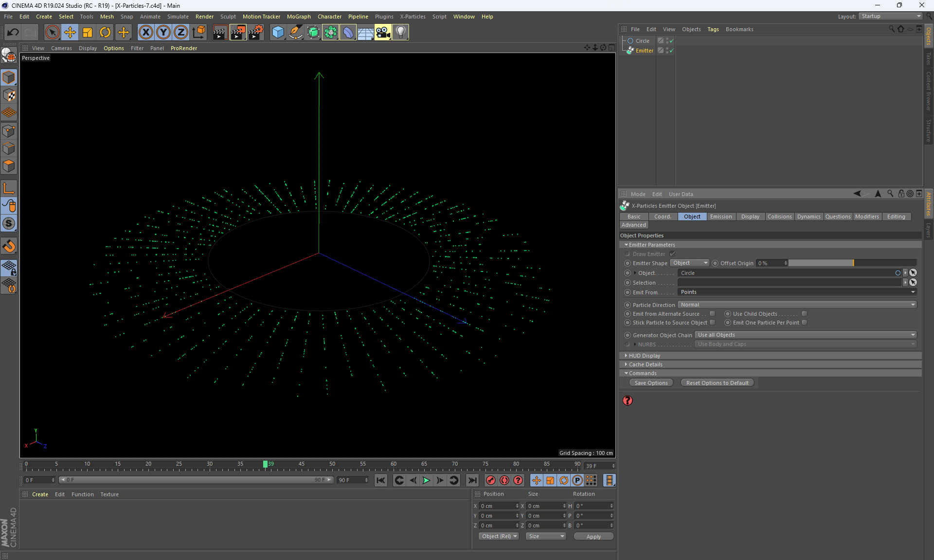This screenshot has height=560, width=934.
Task: Play the animation forwards
Action: point(426,480)
